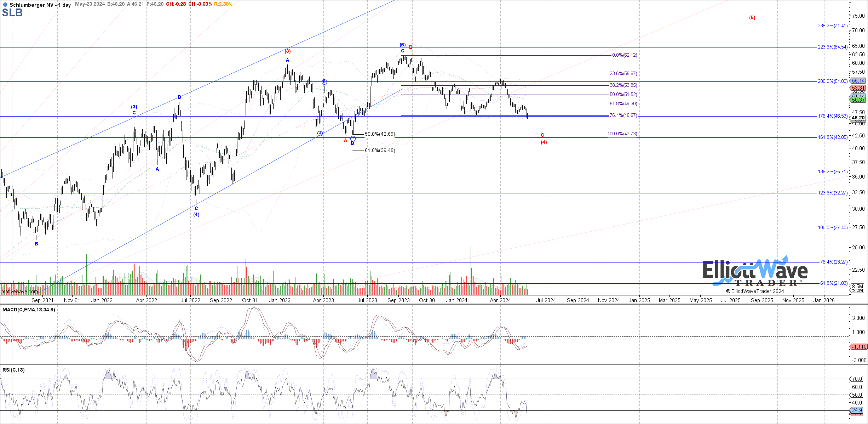Viewport: 868px width, 424px height.
Task: Click the bold 46.20 last price marker
Action: pyautogui.click(x=858, y=118)
